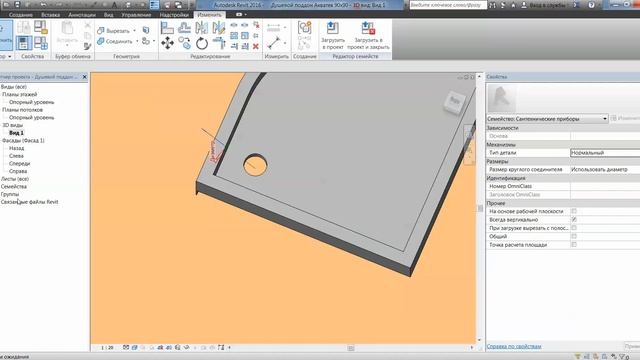
Task: Select the Align tool in the ribbon
Action: 167,28
